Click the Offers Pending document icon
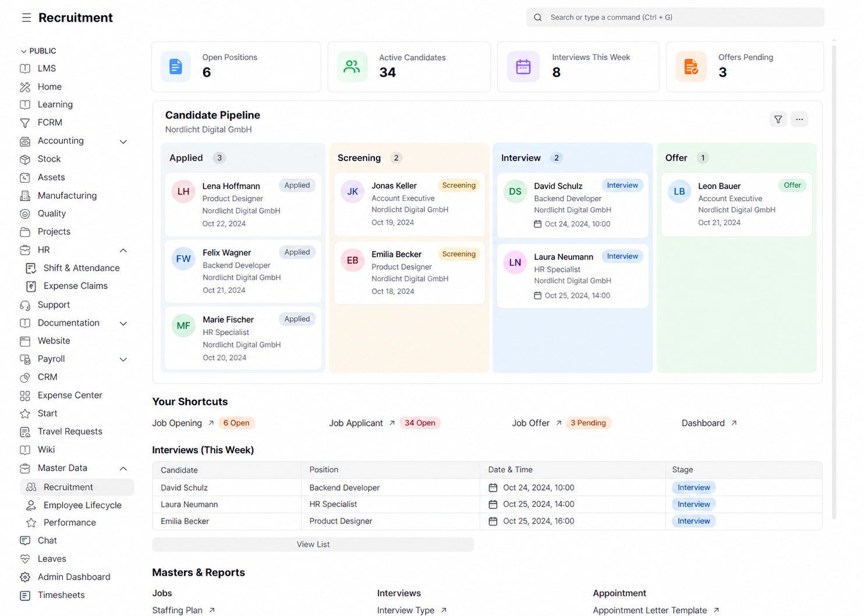Viewport: 865px width, 616px height. pyautogui.click(x=691, y=66)
